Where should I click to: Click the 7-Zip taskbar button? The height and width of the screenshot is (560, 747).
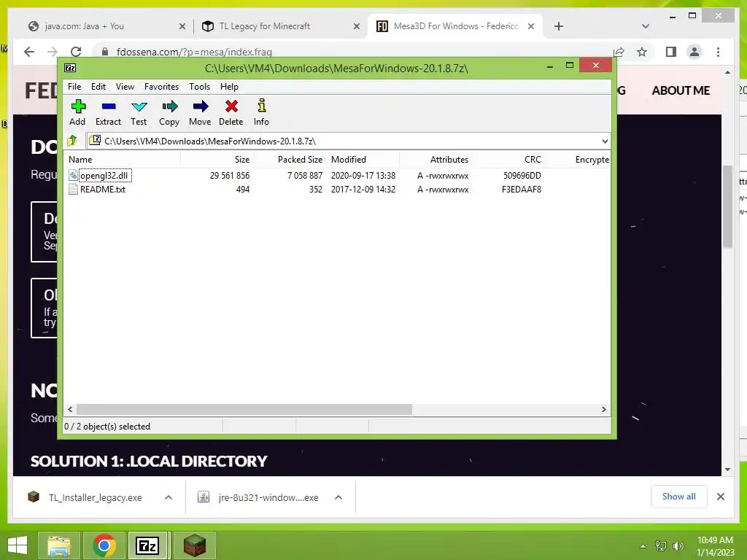147,545
